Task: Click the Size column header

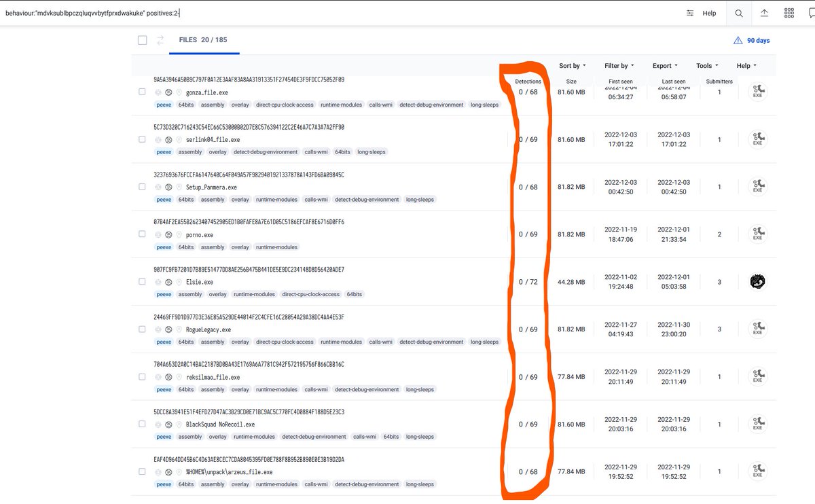Action: [x=571, y=82]
